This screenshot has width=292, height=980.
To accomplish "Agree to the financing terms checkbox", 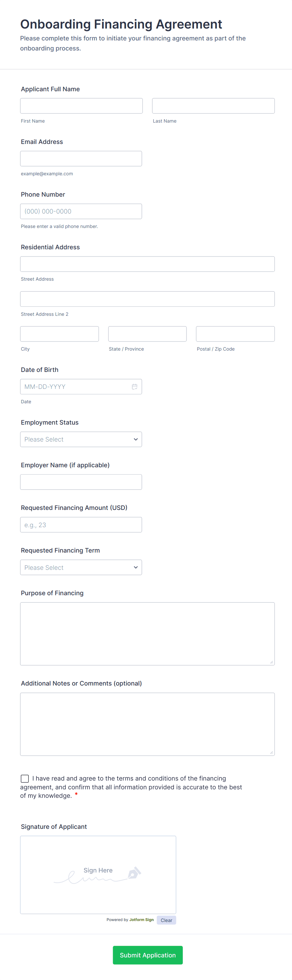I will [25, 778].
